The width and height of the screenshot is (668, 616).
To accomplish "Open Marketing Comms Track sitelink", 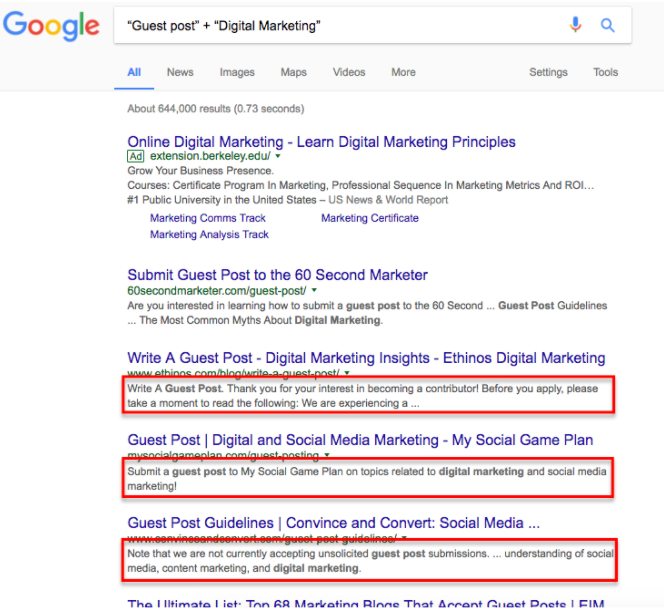I will point(207,218).
